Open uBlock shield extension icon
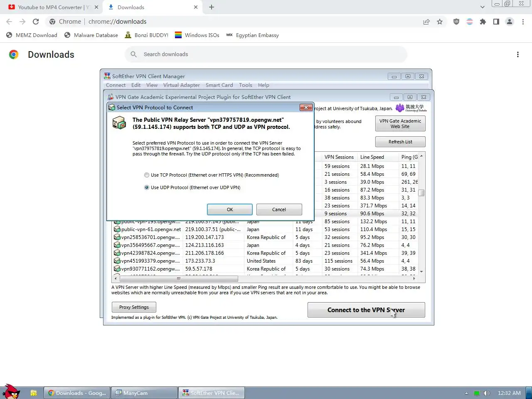The image size is (532, 399). click(456, 22)
